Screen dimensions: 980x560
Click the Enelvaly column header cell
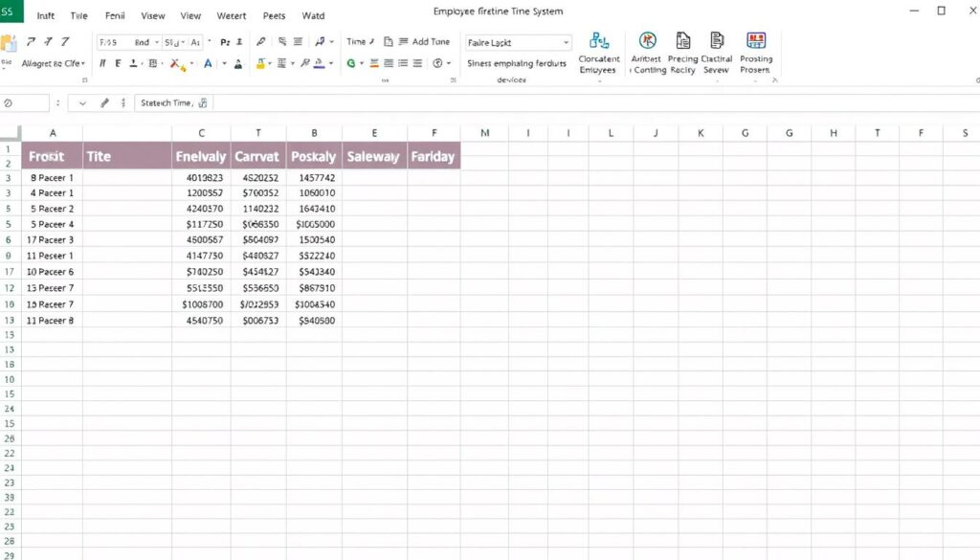201,156
